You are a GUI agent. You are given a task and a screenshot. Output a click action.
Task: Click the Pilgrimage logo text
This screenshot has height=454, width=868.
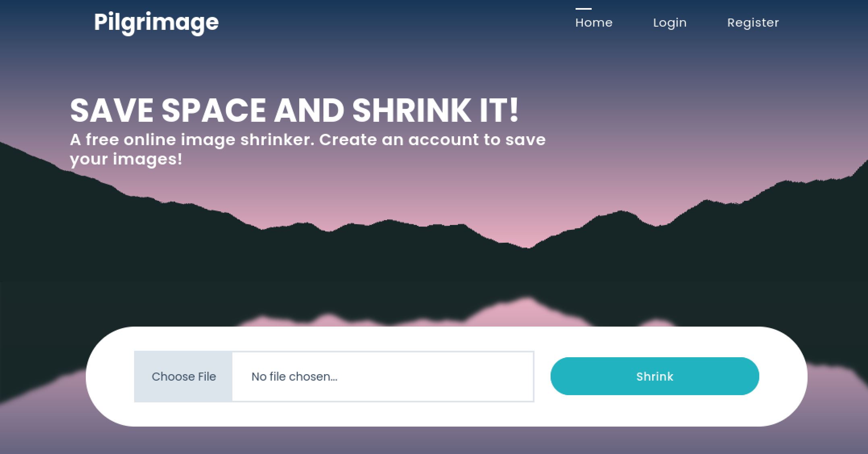156,23
